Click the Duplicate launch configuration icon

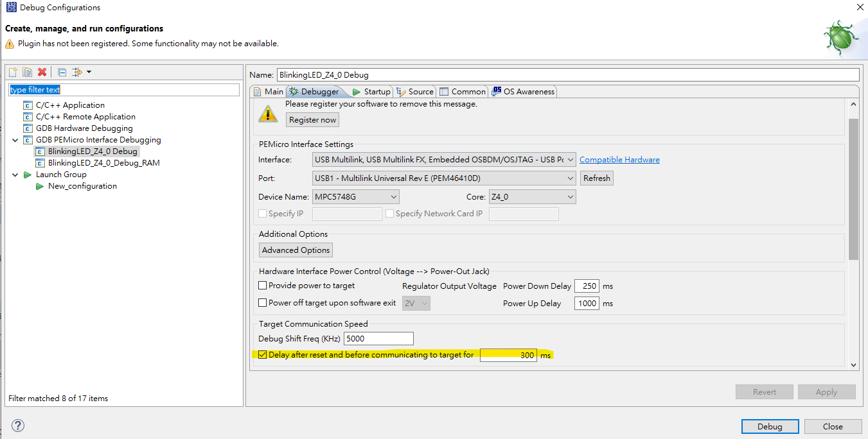click(28, 72)
